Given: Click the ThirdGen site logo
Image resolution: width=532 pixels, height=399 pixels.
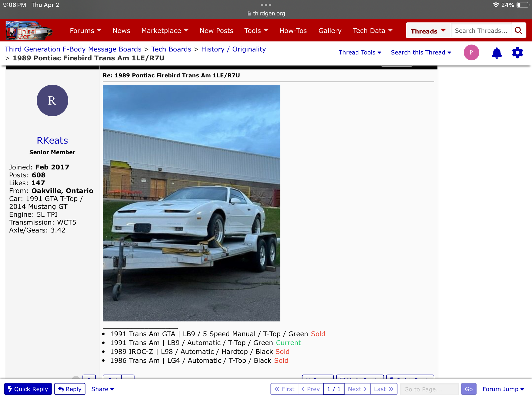Looking at the screenshot, I should pyautogui.click(x=29, y=31).
